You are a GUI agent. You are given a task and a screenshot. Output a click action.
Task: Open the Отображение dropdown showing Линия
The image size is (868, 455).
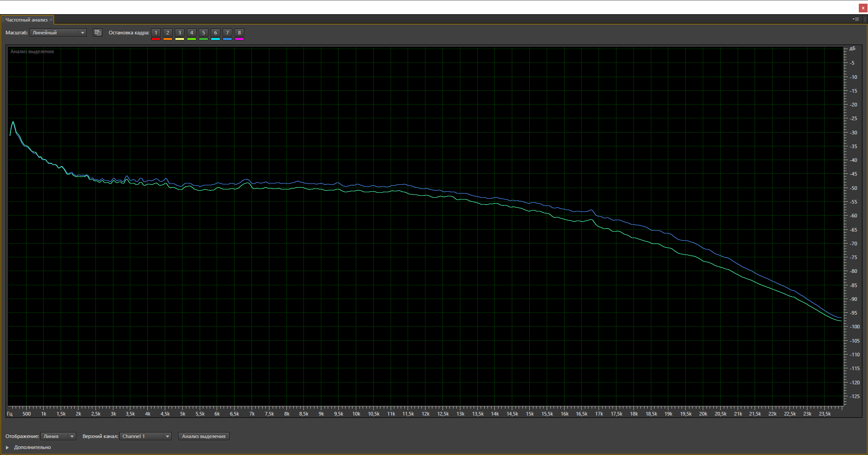[58, 436]
